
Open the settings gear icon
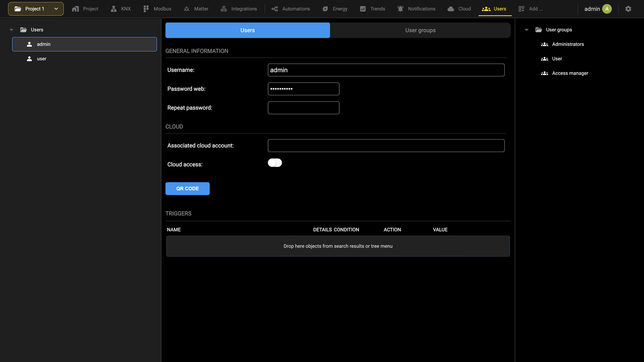coord(628,9)
